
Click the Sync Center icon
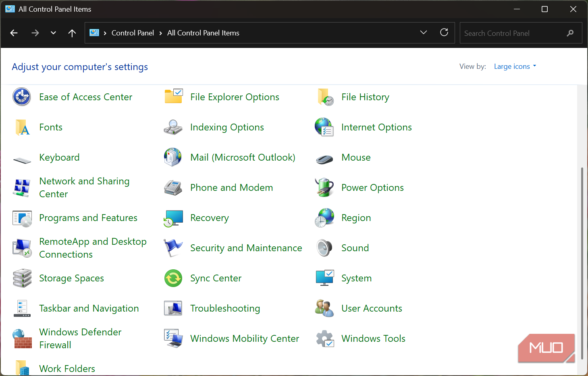(173, 278)
